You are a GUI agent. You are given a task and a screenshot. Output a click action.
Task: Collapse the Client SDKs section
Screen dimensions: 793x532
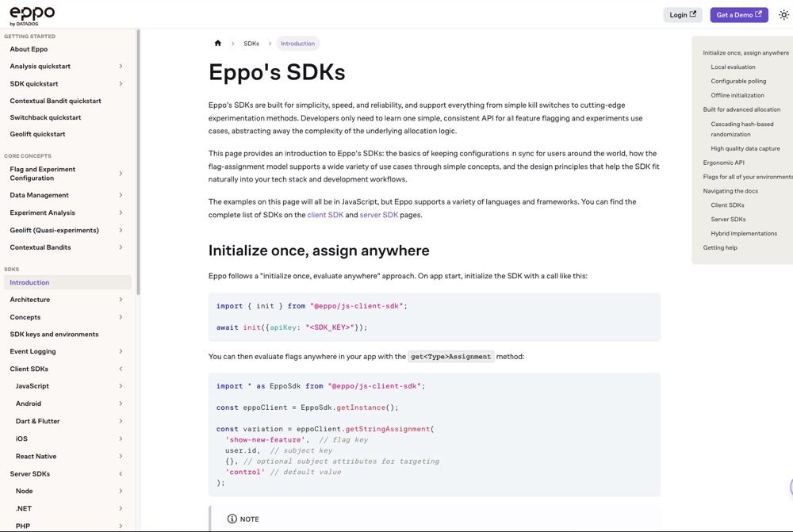coord(121,368)
